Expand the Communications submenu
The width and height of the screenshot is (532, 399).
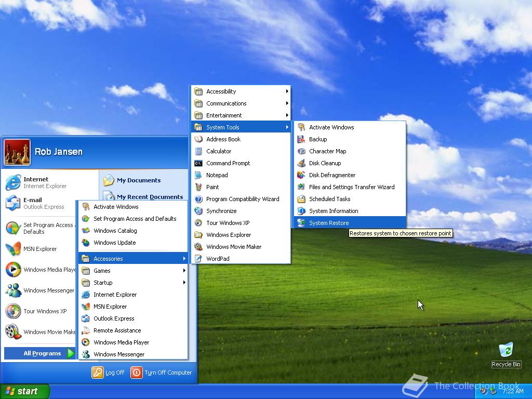[x=241, y=103]
